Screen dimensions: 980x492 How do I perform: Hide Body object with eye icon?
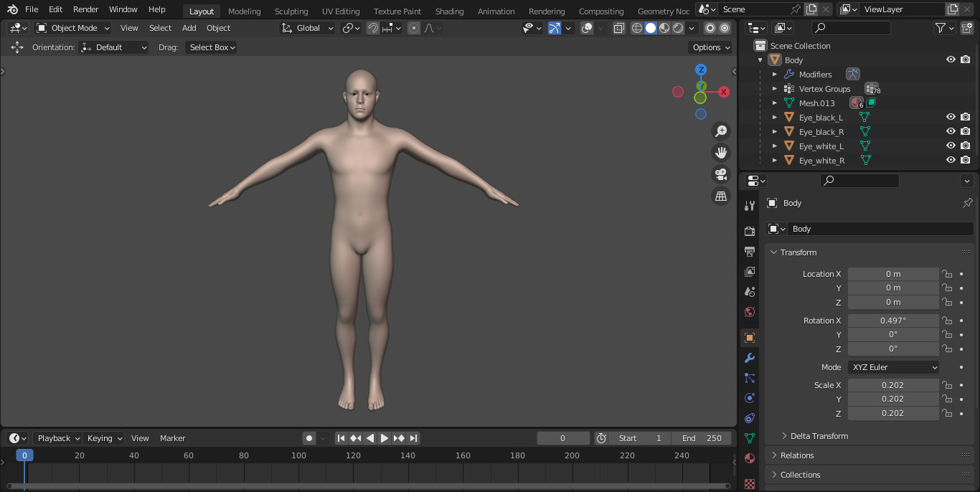click(x=951, y=60)
